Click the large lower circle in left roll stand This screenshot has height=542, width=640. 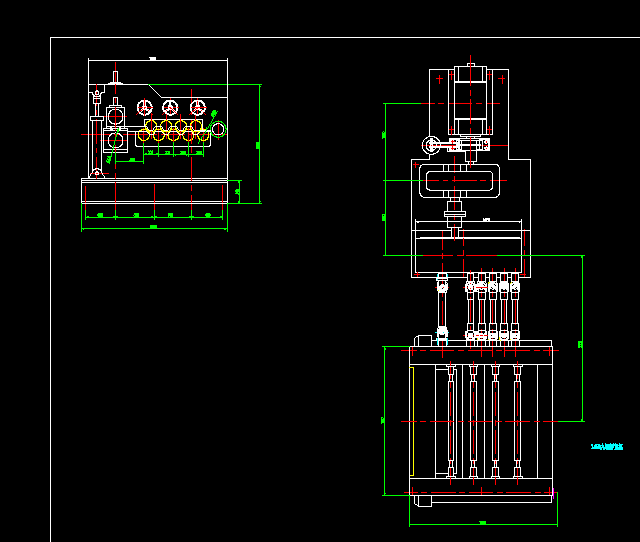point(116,140)
